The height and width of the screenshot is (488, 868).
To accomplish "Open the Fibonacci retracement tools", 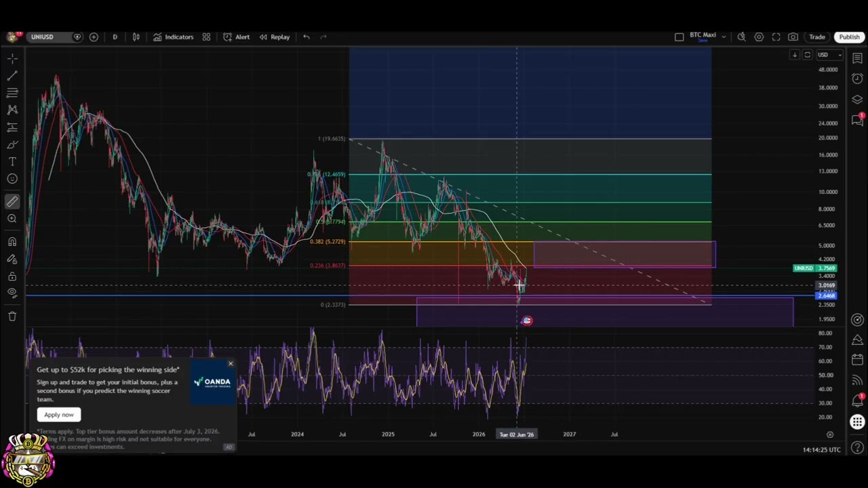I will coord(12,93).
